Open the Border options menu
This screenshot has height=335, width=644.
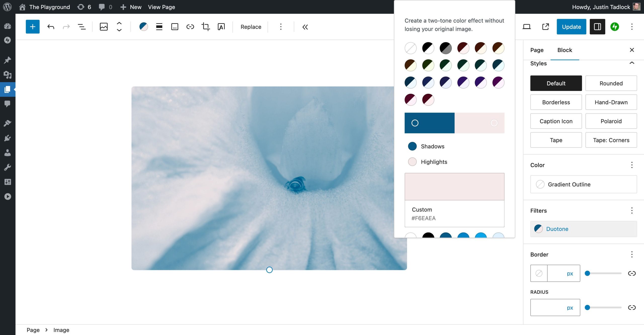[x=632, y=254]
